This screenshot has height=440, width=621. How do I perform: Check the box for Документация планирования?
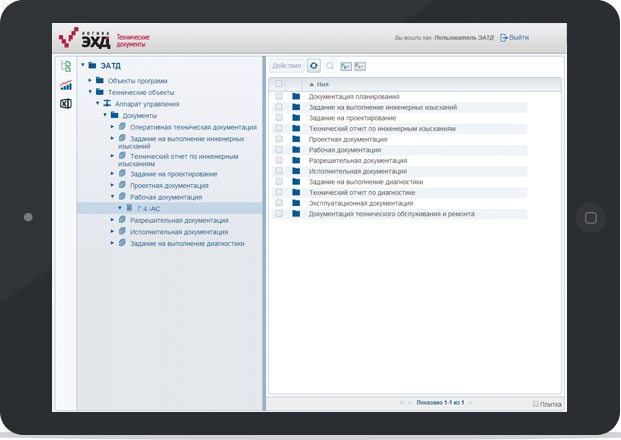pyautogui.click(x=279, y=97)
